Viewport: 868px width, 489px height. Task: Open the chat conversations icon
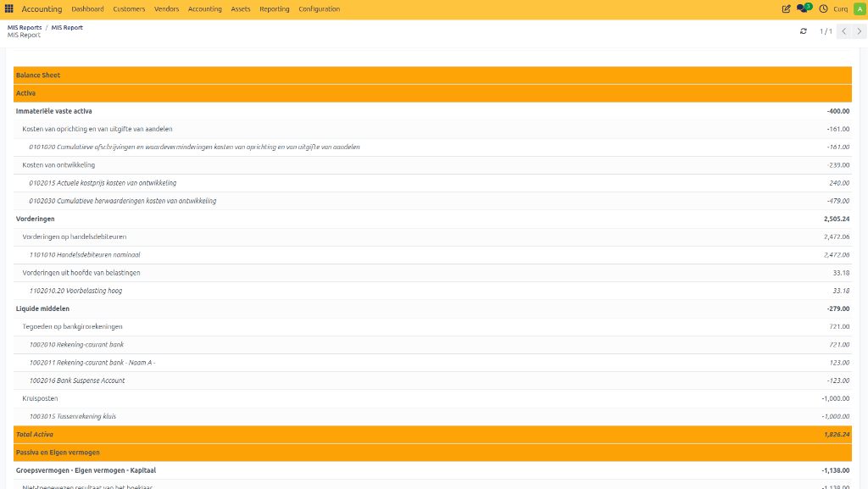click(x=804, y=8)
